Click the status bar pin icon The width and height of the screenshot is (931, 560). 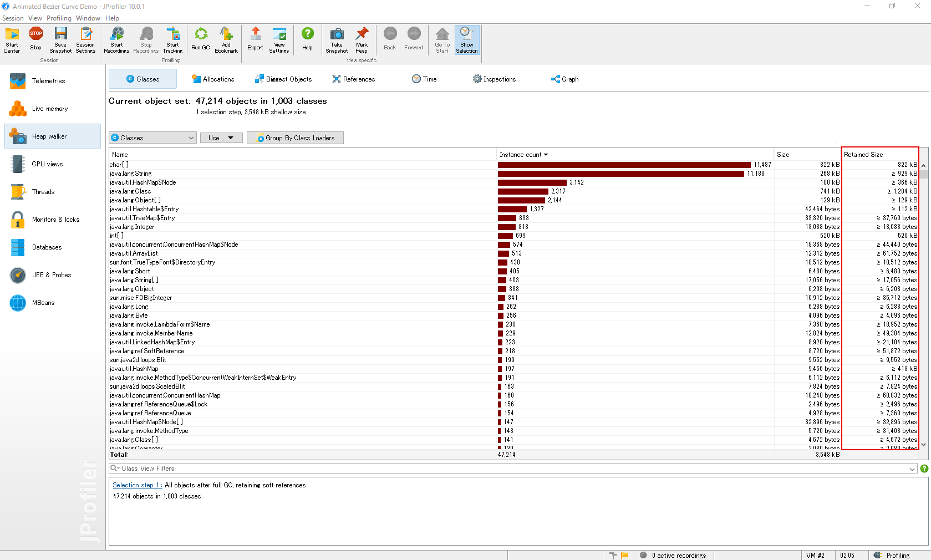tap(613, 555)
